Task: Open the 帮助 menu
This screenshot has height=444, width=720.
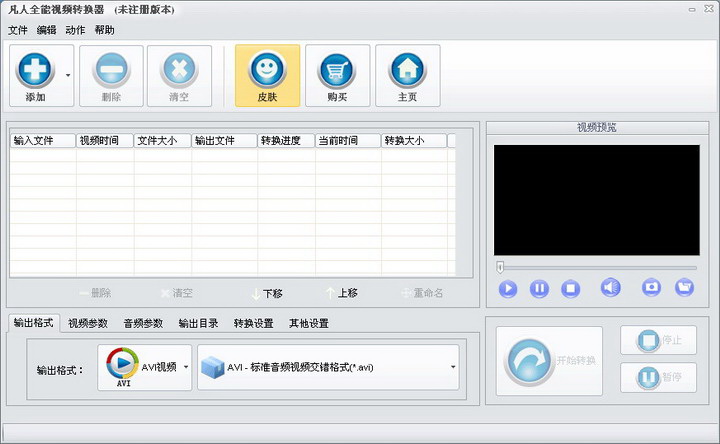Action: 104,30
